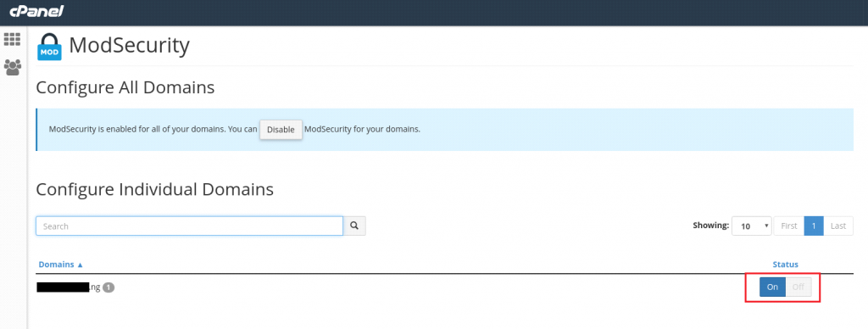Switch domain ModSecurity status to Off
The width and height of the screenshot is (868, 329).
click(x=798, y=287)
